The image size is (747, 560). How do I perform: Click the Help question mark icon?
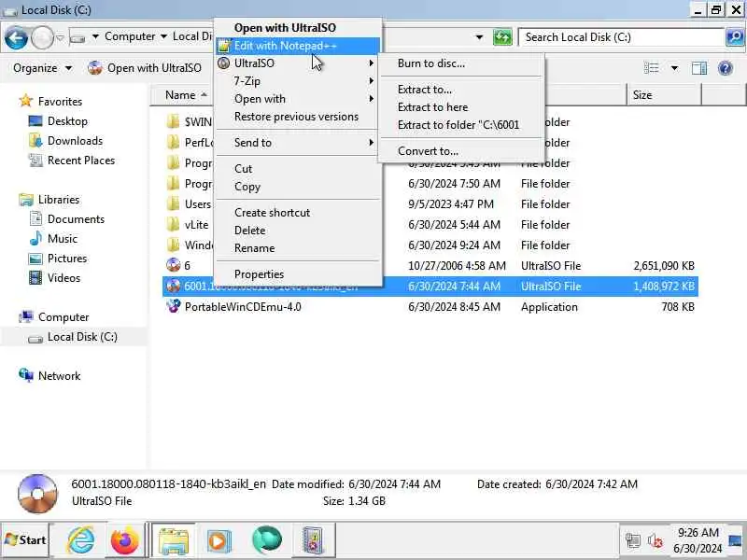point(725,68)
